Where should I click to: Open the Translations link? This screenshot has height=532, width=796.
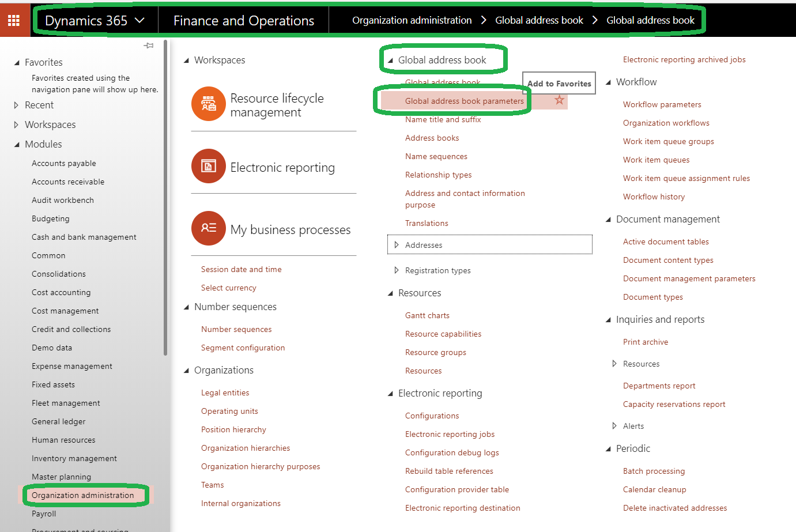(x=427, y=223)
